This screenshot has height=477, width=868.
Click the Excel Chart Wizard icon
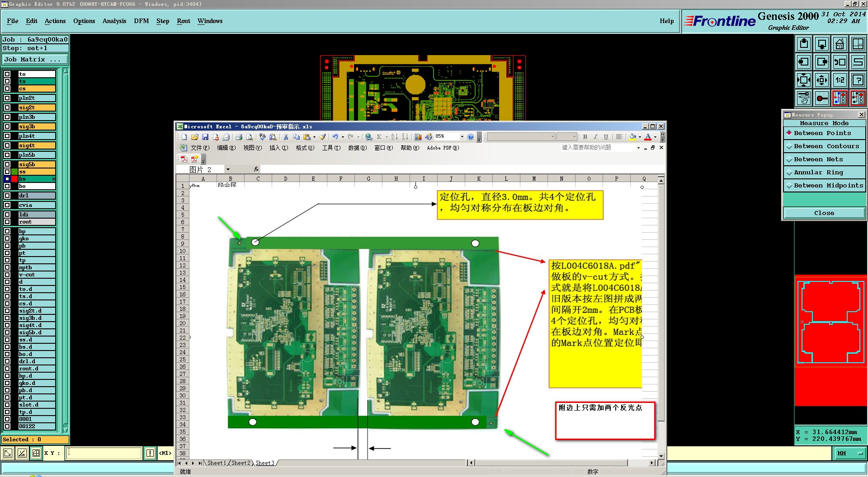coord(418,137)
